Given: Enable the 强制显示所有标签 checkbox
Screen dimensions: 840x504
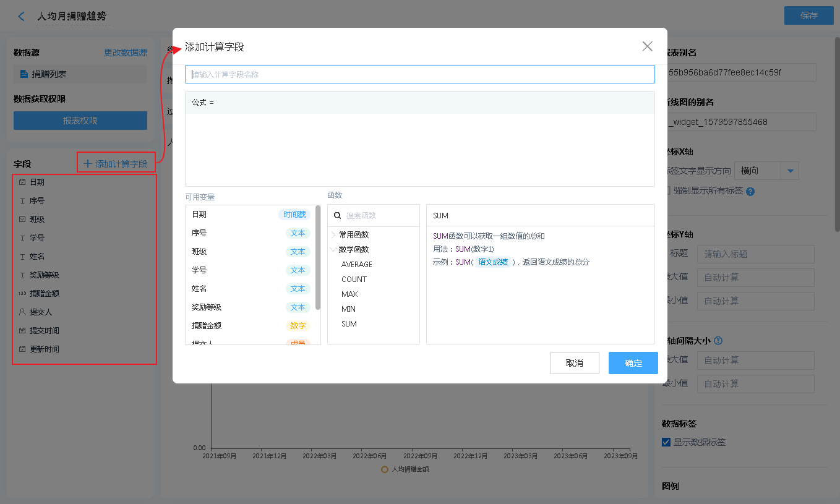Looking at the screenshot, I should (x=666, y=190).
